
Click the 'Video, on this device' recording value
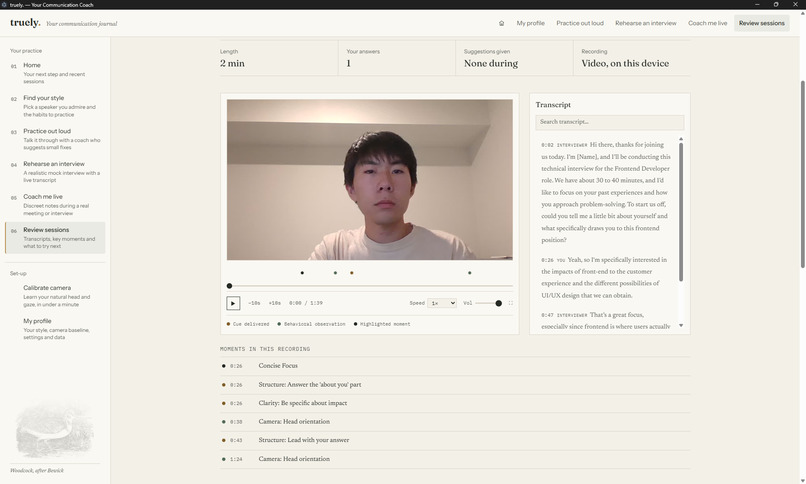coord(625,63)
